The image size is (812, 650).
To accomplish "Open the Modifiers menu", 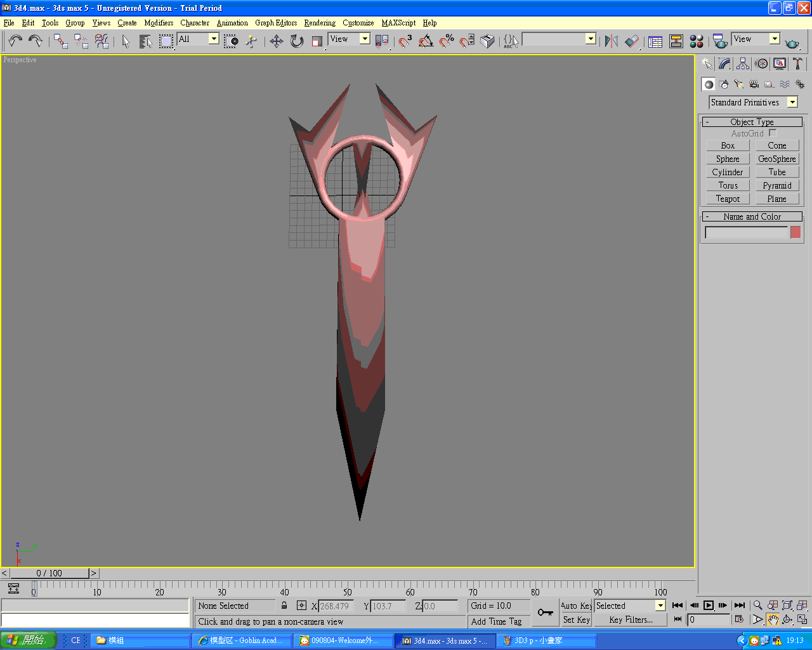I will 159,23.
